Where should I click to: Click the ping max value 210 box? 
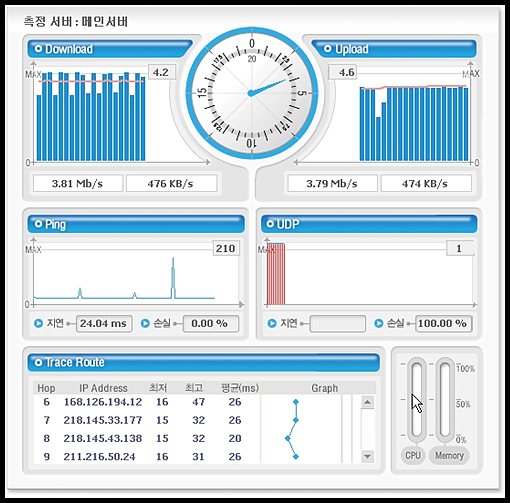pos(226,248)
